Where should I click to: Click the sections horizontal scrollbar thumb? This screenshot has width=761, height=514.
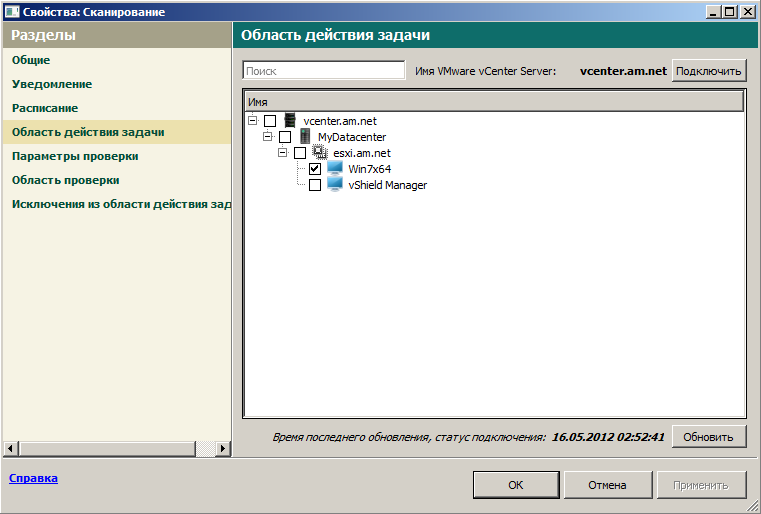pyautogui.click(x=107, y=448)
